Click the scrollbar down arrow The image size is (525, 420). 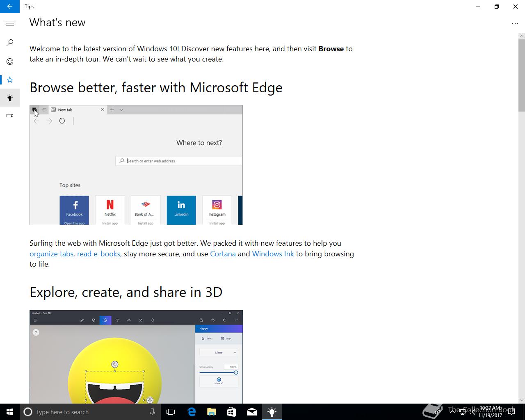pos(521,400)
